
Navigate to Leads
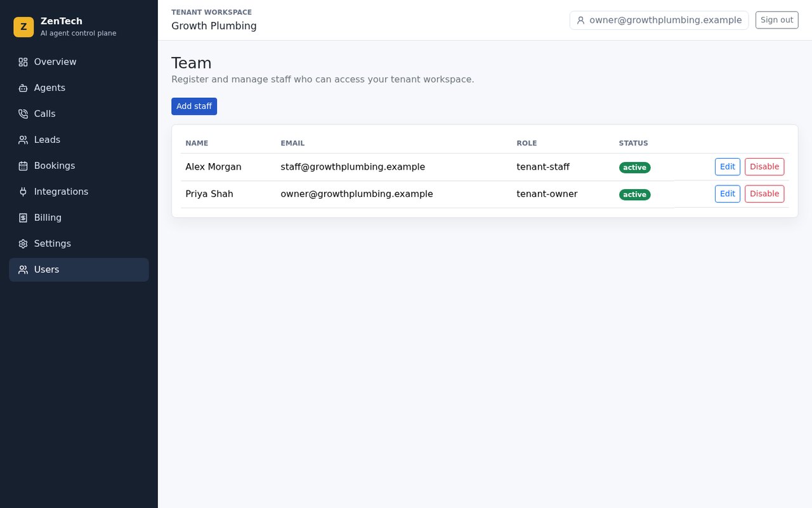(x=79, y=140)
